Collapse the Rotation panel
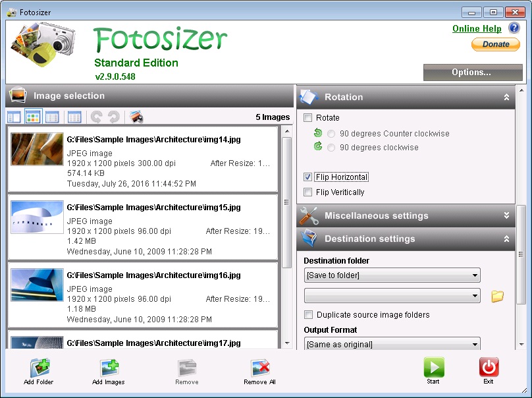Image resolution: width=532 pixels, height=398 pixels. [x=507, y=96]
